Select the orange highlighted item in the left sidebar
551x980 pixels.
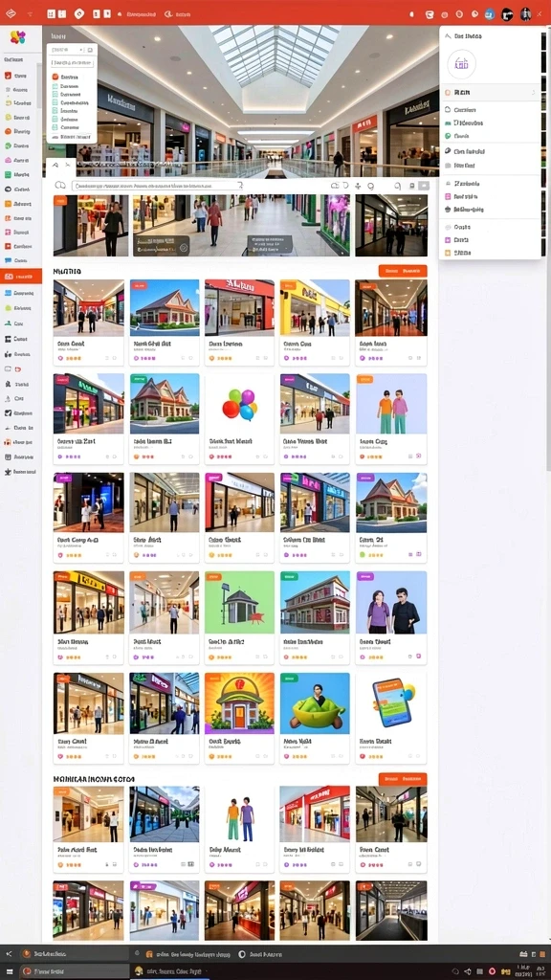[21, 277]
